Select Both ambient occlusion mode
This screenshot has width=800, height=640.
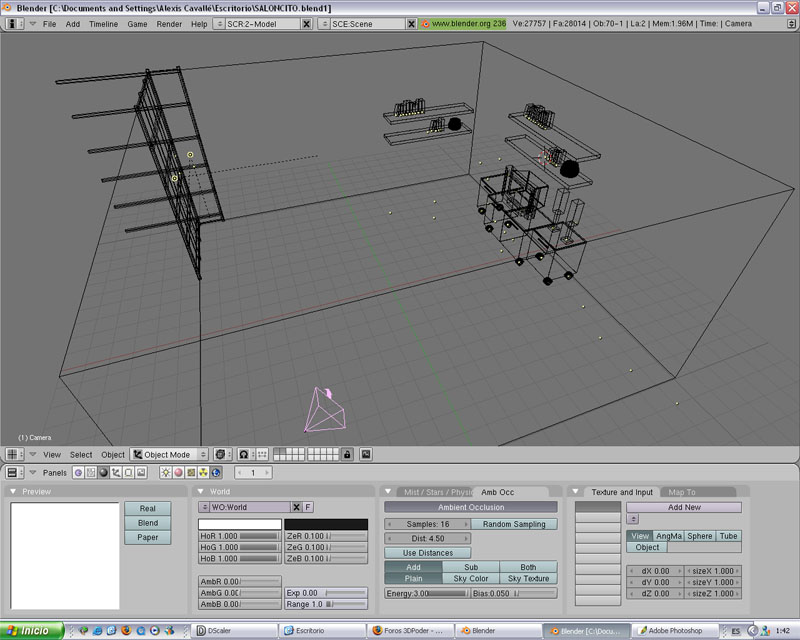tap(528, 567)
